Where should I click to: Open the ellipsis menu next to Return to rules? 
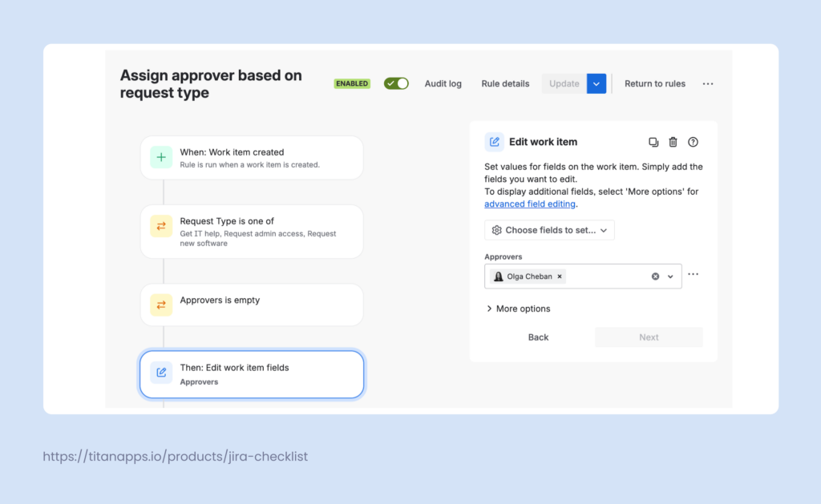(x=707, y=83)
